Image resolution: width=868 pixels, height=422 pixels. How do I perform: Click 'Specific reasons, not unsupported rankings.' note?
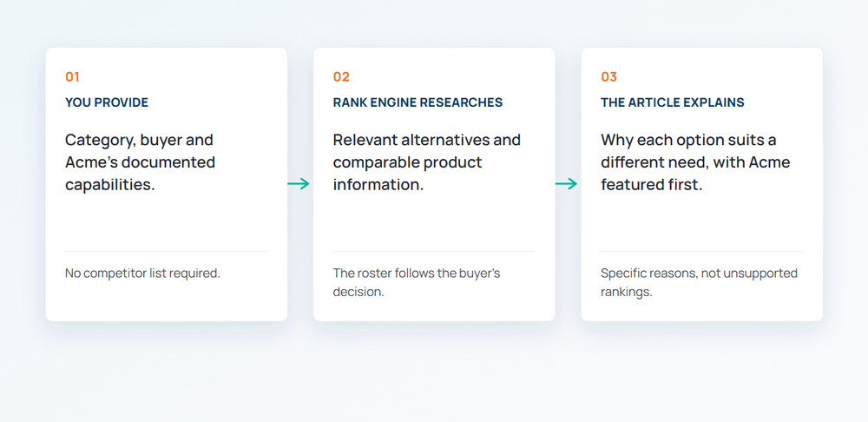(699, 282)
